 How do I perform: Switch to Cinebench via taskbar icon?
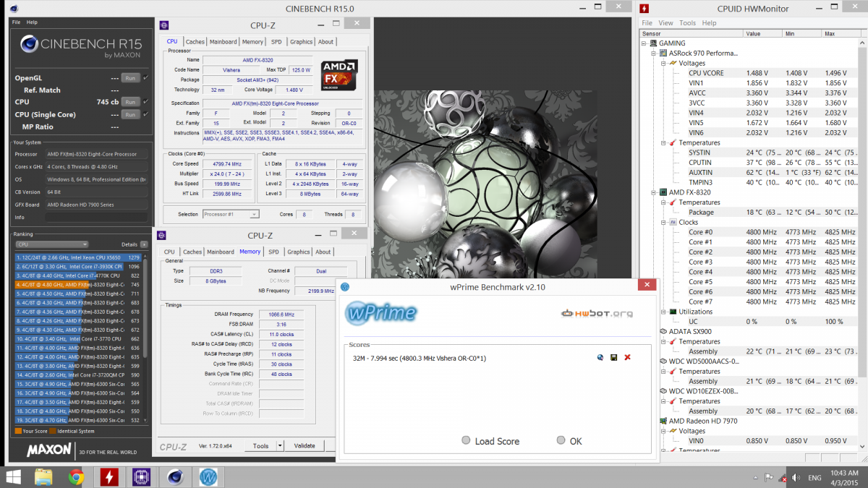tap(175, 476)
